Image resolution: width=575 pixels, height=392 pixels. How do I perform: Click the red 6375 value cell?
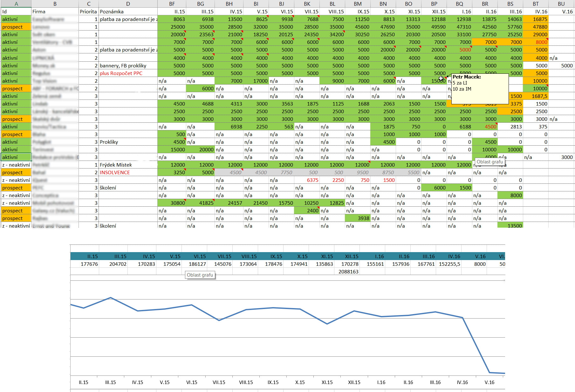coord(307,180)
